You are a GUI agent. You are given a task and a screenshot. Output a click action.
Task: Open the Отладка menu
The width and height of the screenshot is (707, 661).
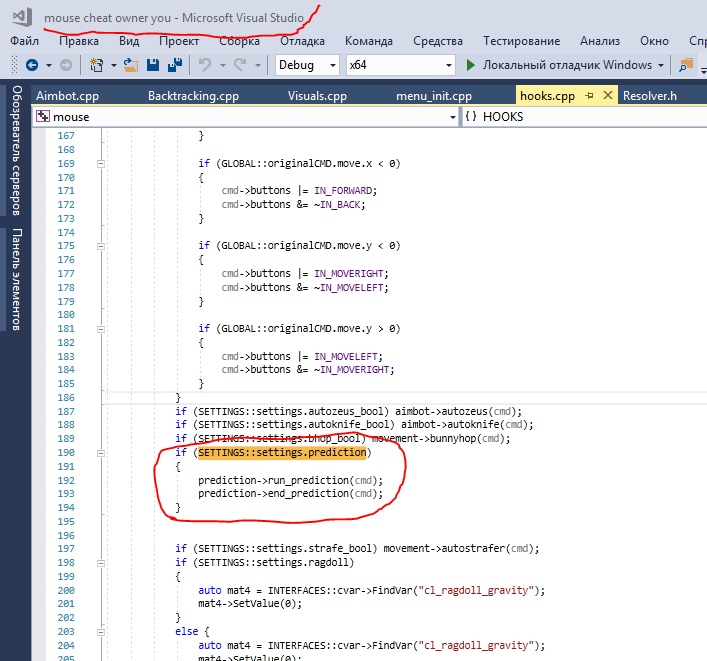click(x=302, y=41)
